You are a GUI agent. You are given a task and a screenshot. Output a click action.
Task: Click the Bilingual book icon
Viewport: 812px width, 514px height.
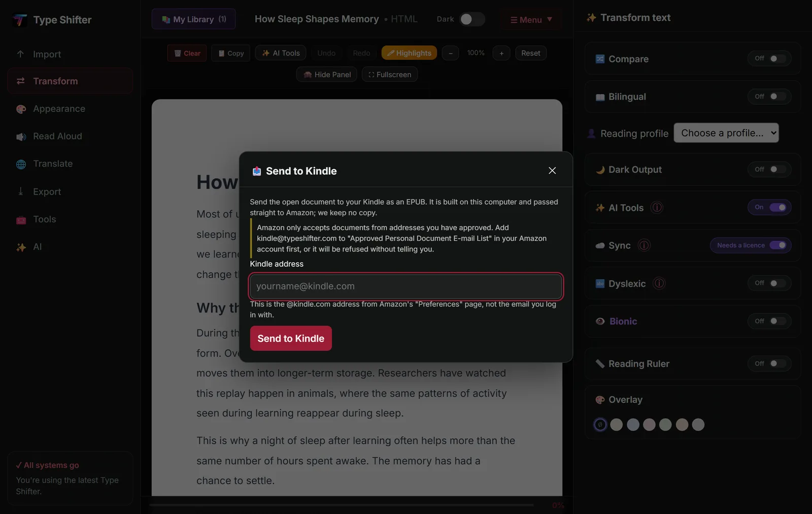(x=600, y=97)
